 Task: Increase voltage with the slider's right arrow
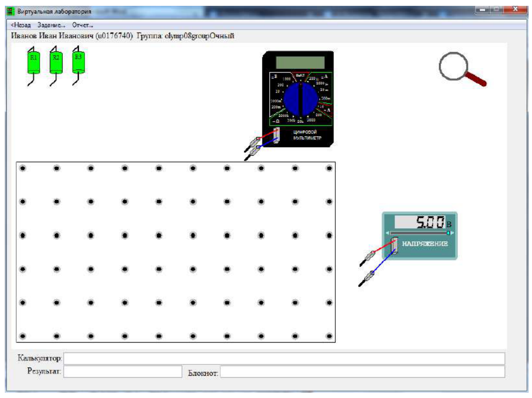[452, 233]
